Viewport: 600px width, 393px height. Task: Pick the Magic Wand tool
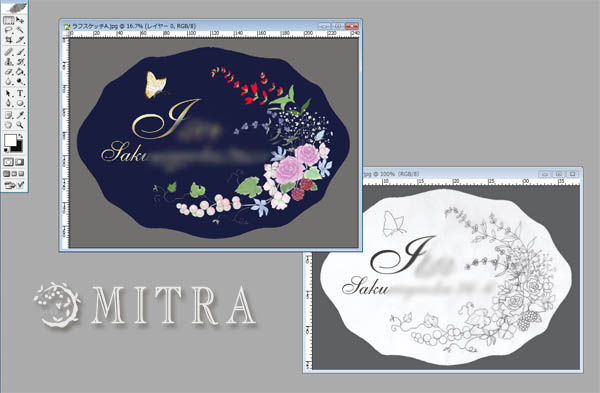click(x=20, y=30)
